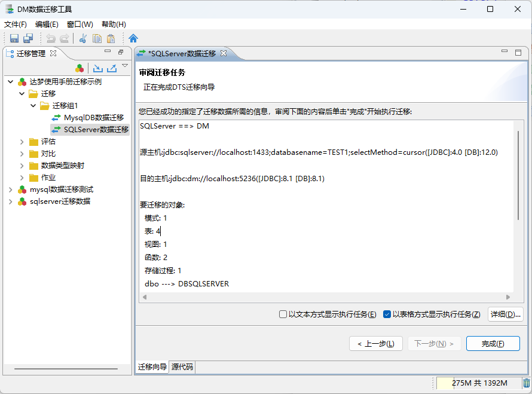Click the Undo arrow icon
Image resolution: width=532 pixels, height=394 pixels.
pos(51,38)
